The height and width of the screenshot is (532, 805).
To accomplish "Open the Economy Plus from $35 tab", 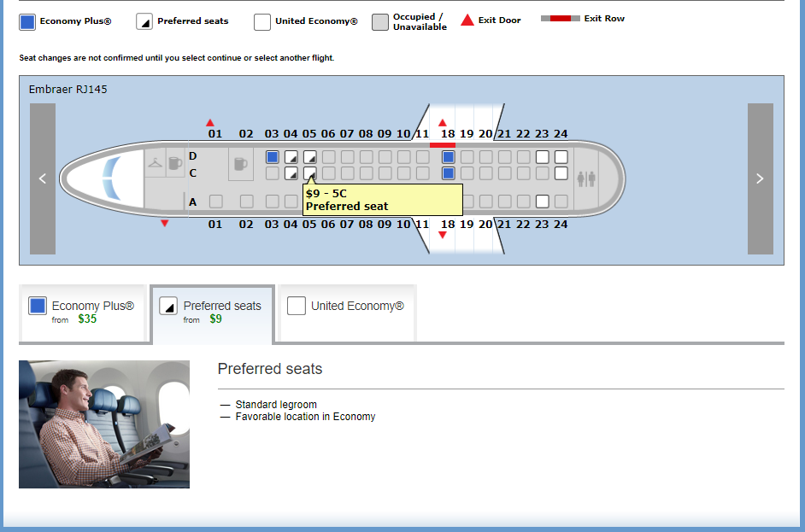I will click(83, 313).
